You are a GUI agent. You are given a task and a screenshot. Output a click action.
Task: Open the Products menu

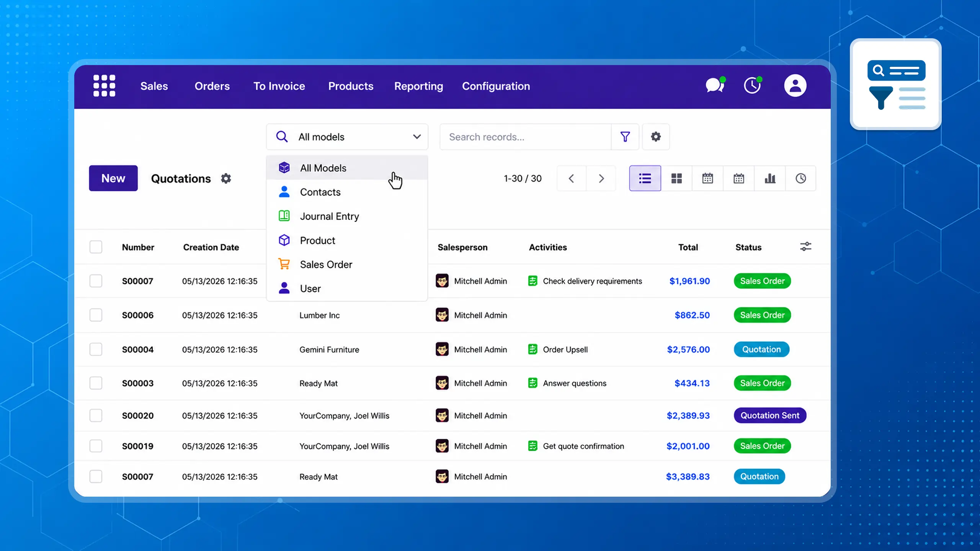tap(351, 86)
